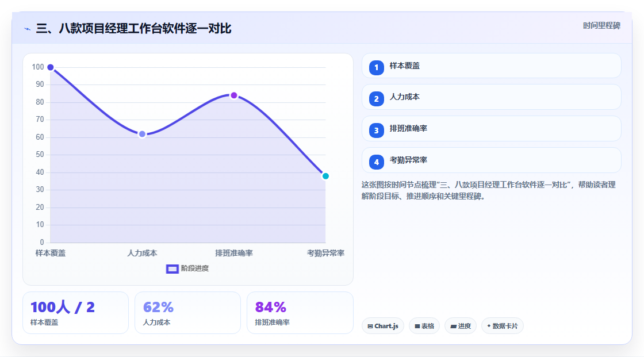The image size is (644, 357).
Task: Click the 表格 tag
Action: click(424, 326)
